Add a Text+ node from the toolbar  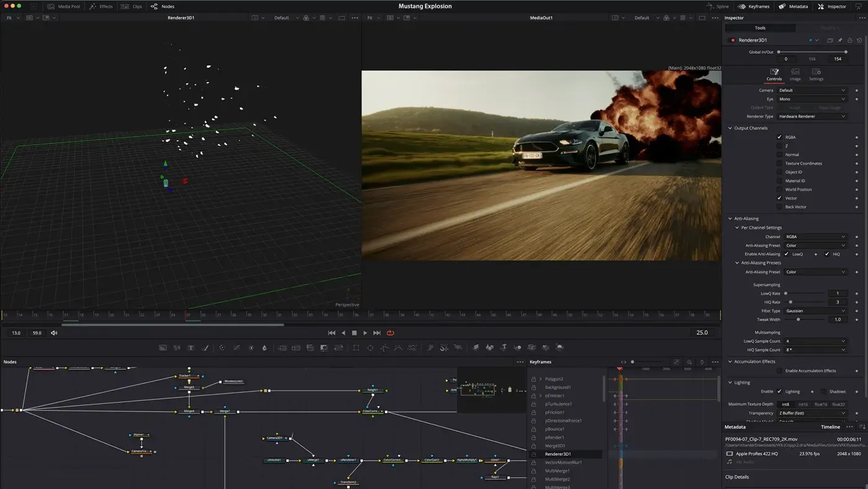pyautogui.click(x=191, y=348)
